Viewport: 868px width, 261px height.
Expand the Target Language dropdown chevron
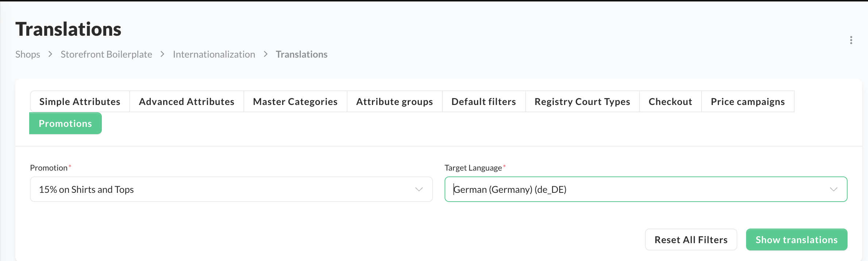click(x=833, y=189)
